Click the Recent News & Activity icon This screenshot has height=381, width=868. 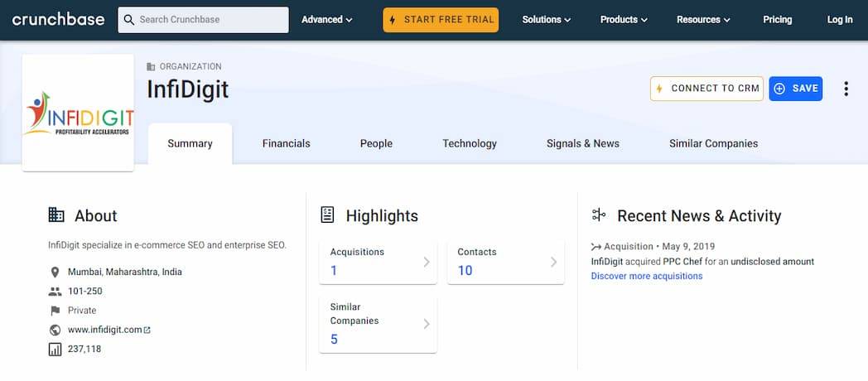point(599,215)
